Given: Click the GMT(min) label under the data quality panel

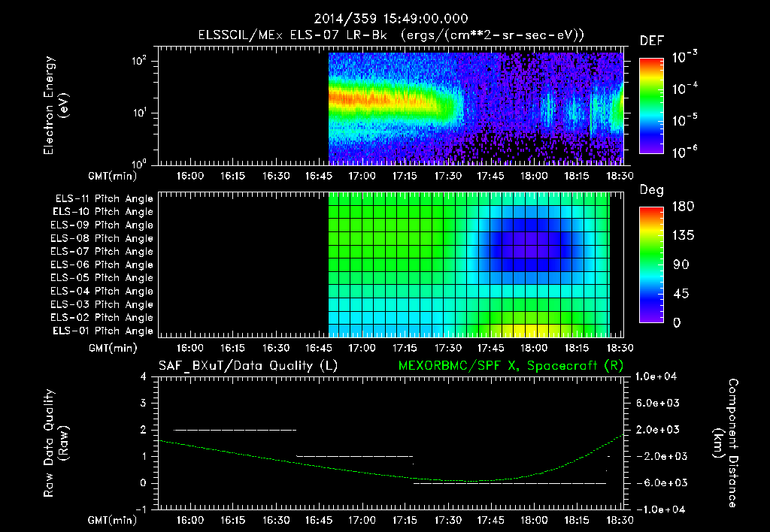Looking at the screenshot, I should point(113,520).
